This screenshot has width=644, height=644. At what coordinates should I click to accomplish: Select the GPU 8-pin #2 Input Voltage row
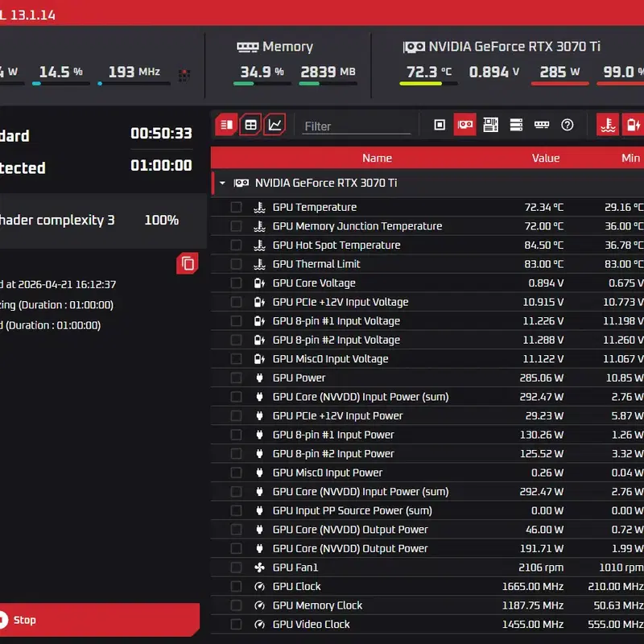click(x=427, y=340)
